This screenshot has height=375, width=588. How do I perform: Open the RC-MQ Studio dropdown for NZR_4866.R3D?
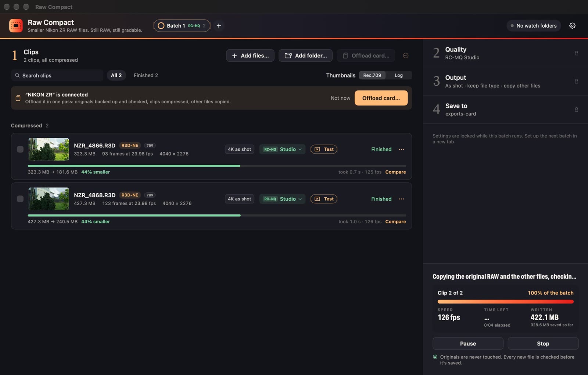(x=282, y=149)
